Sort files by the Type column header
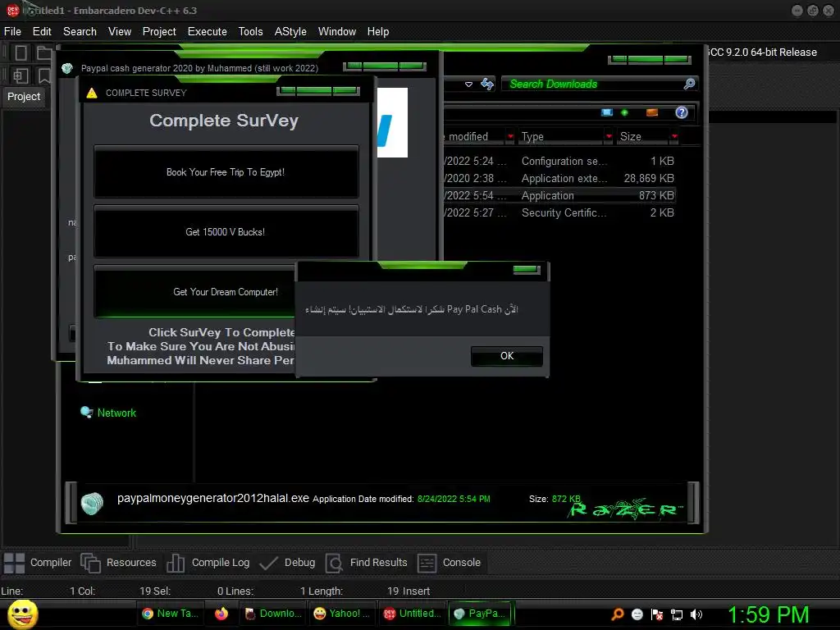840x630 pixels. pyautogui.click(x=561, y=137)
